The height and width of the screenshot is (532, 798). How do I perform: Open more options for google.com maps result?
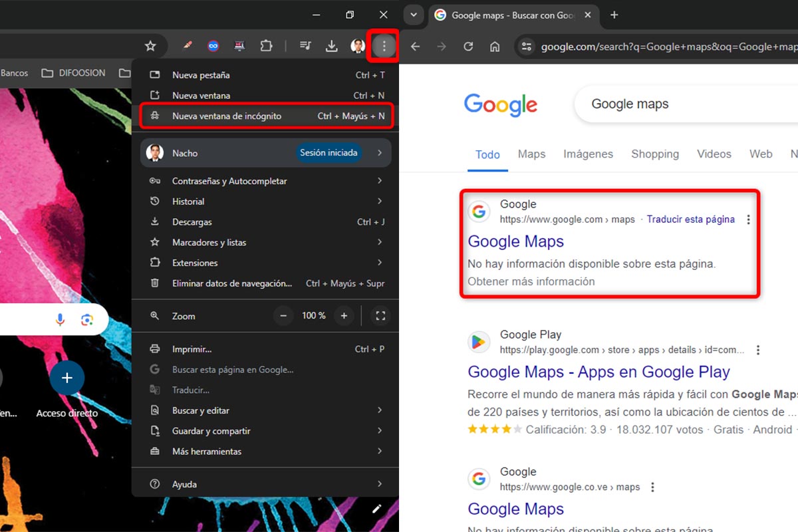pos(749,219)
